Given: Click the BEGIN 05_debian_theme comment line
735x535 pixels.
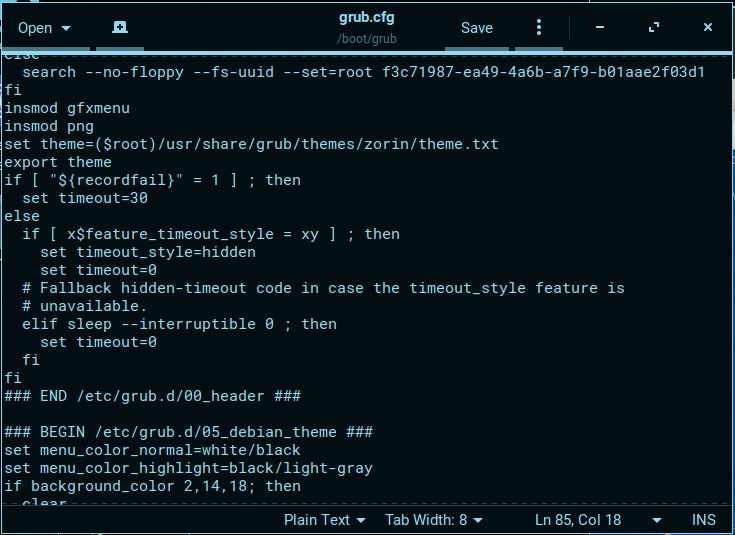Looking at the screenshot, I should (x=188, y=432).
